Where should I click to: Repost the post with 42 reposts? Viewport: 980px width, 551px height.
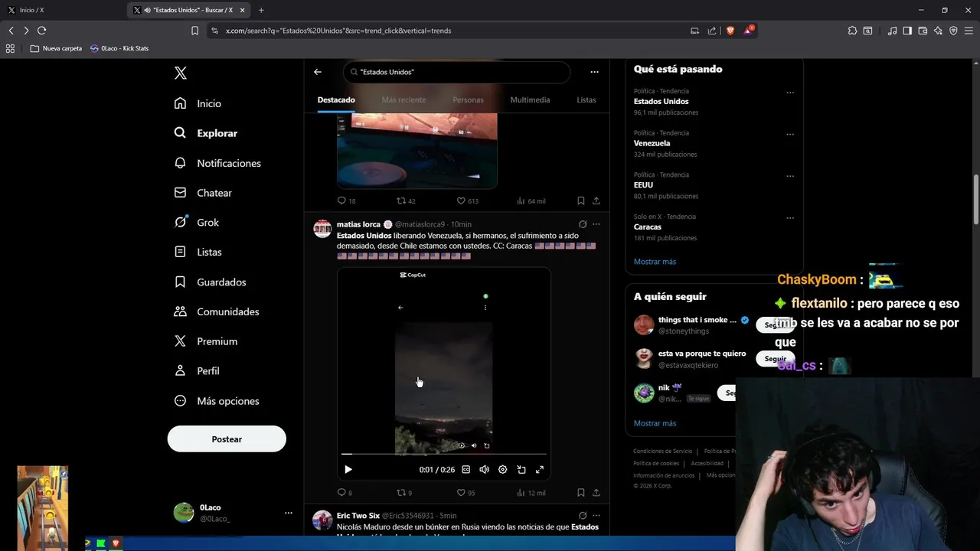click(406, 201)
